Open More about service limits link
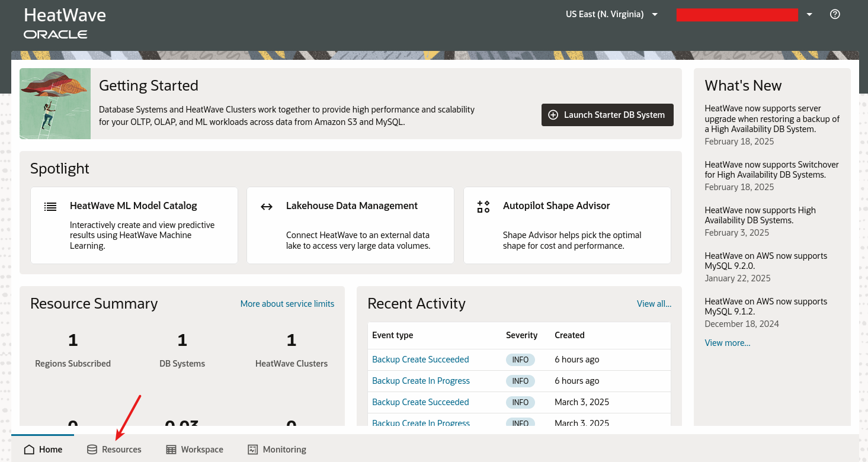 pyautogui.click(x=287, y=304)
